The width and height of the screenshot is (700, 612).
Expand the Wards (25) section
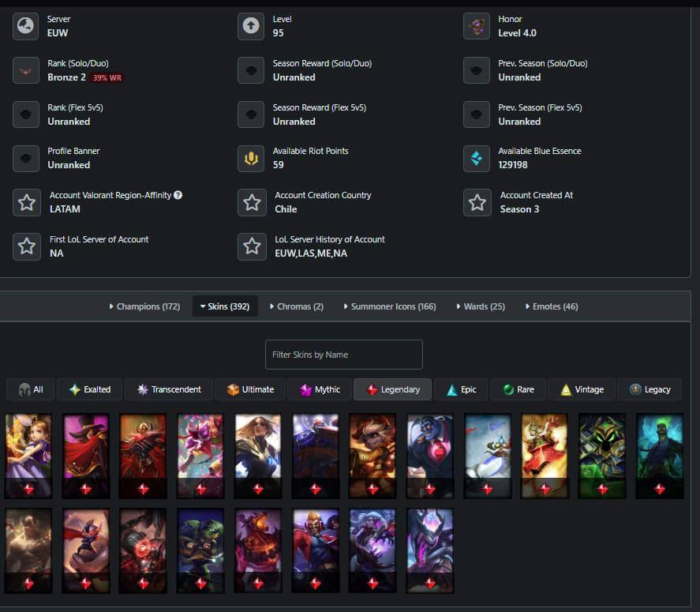(x=481, y=306)
